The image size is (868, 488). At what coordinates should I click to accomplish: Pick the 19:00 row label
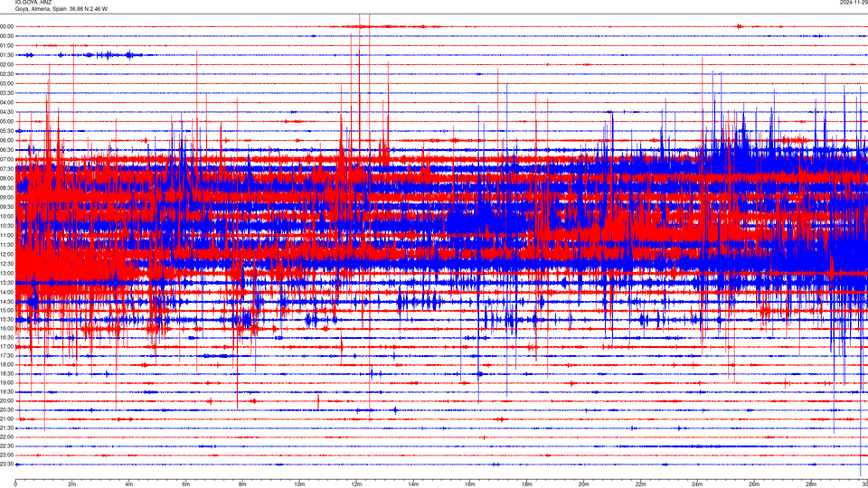tap(7, 382)
